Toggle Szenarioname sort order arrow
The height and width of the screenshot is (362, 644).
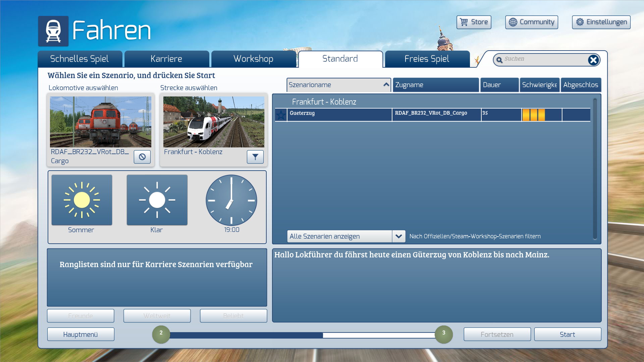386,85
